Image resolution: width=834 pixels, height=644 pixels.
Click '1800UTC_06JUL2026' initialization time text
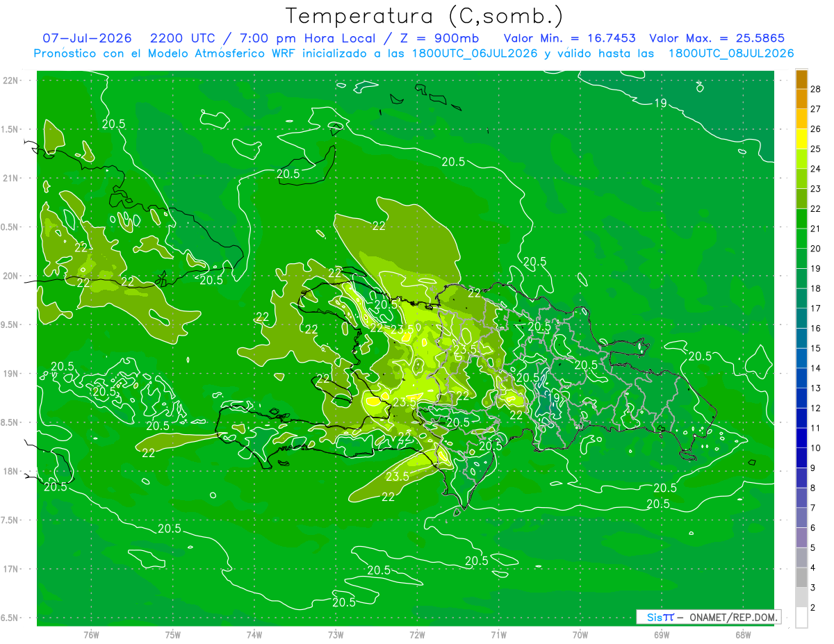point(475,53)
